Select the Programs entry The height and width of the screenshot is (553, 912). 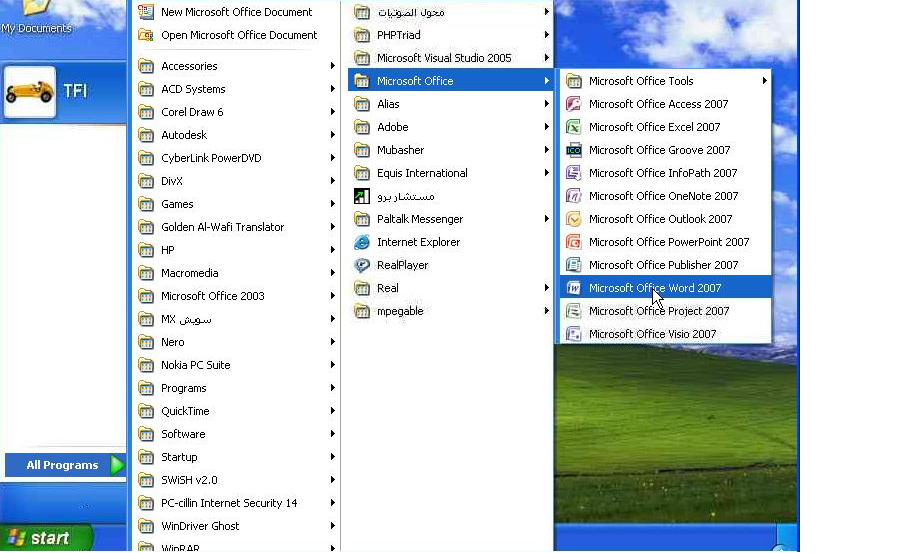(x=237, y=388)
